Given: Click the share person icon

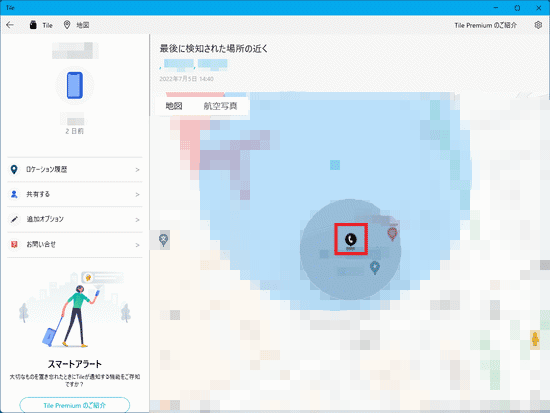Looking at the screenshot, I should (x=14, y=194).
